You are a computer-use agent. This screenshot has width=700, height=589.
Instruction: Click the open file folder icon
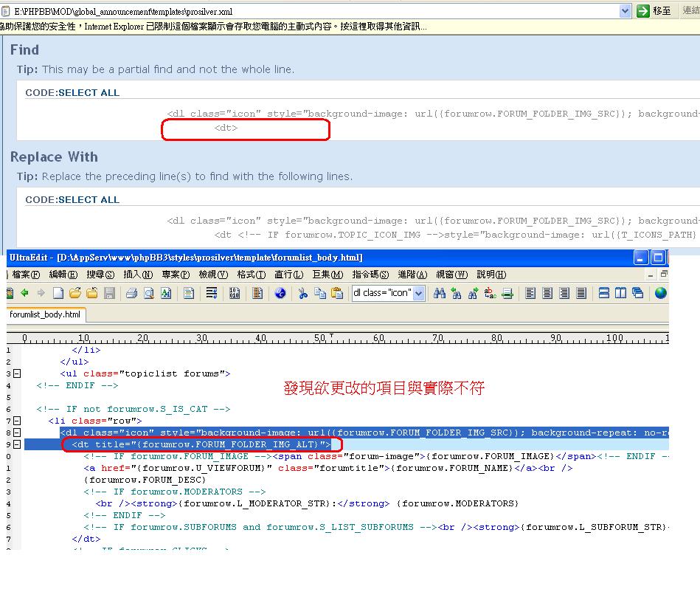(x=75, y=293)
